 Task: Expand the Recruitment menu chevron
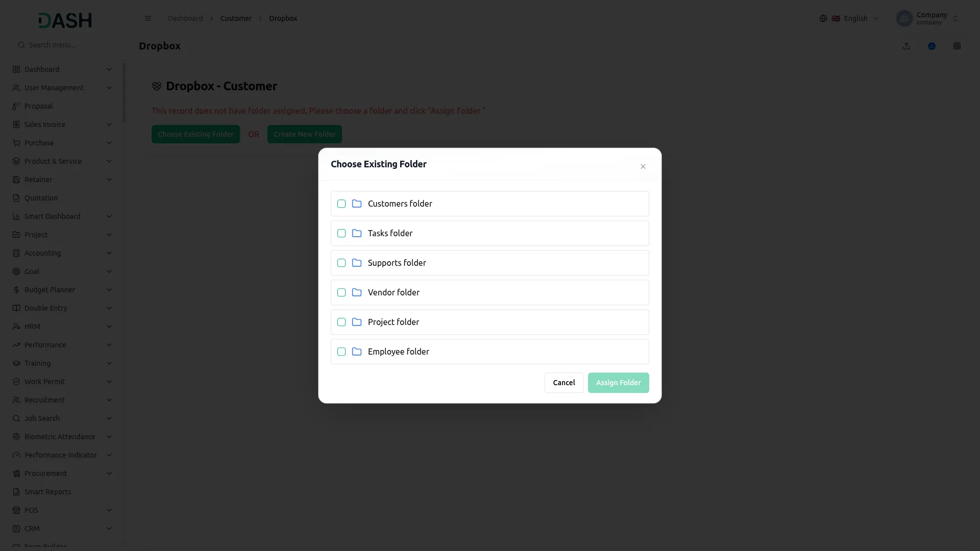pos(109,400)
